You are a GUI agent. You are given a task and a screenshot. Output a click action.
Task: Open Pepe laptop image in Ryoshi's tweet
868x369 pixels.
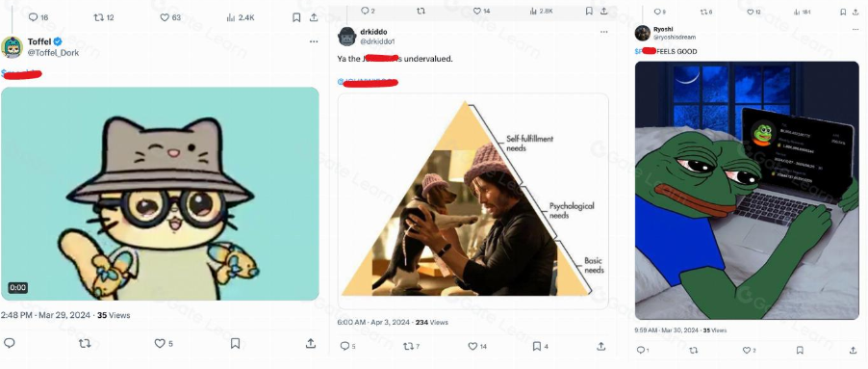point(747,190)
